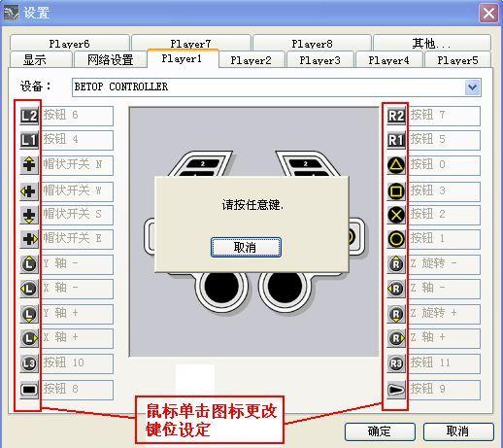Switch to the Player8 tab
The width and height of the screenshot is (503, 448).
point(312,43)
